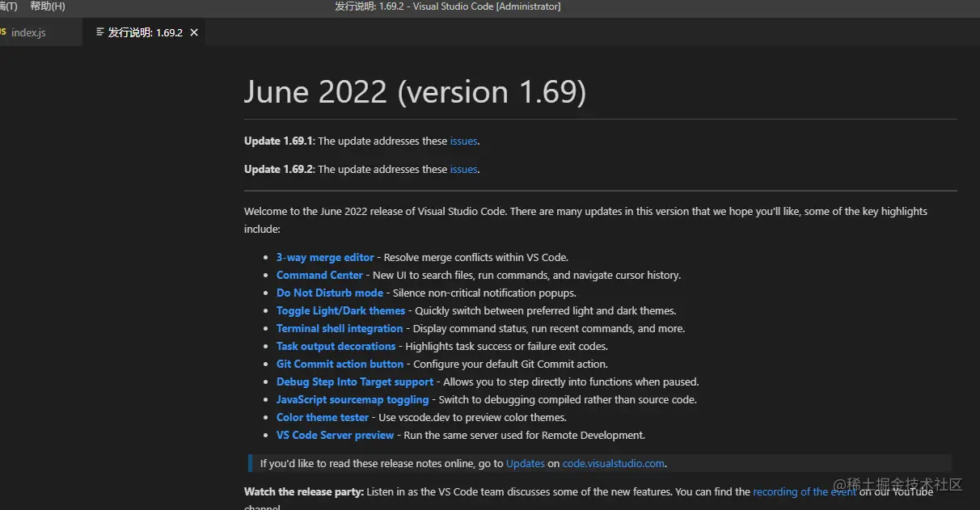Open the Task output decorations link
Screen dimensions: 980x510
pos(336,347)
